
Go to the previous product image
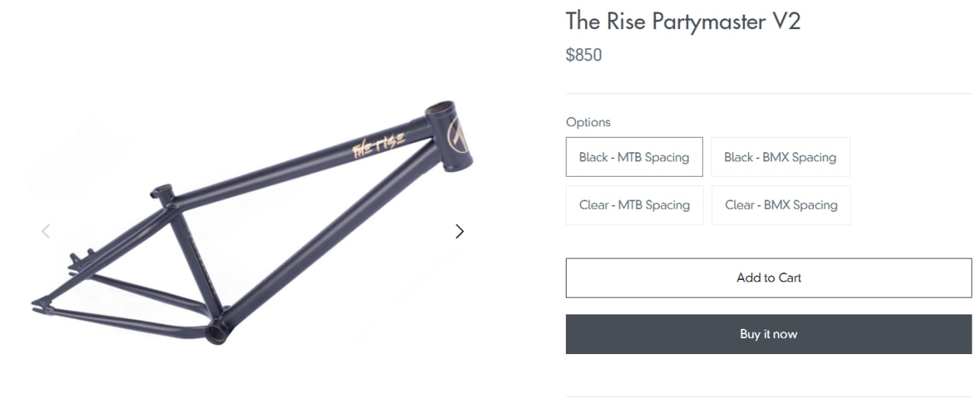pyautogui.click(x=46, y=231)
